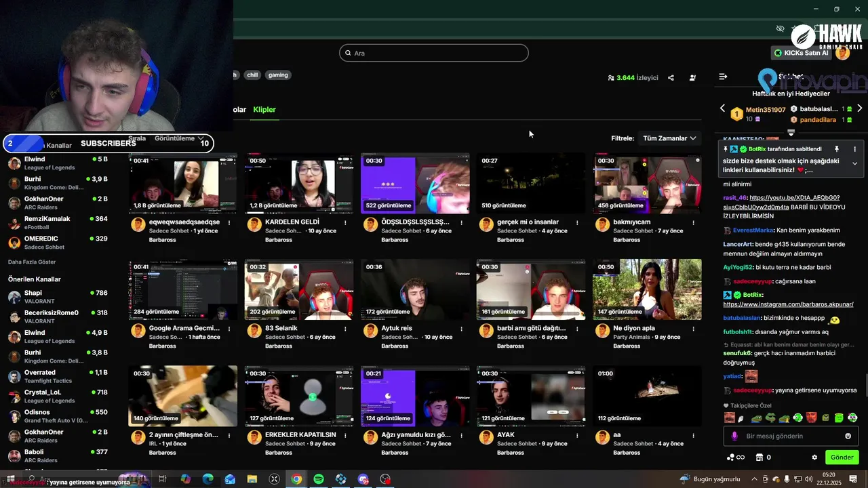Open chat settings gear icon
868x488 pixels.
814,457
